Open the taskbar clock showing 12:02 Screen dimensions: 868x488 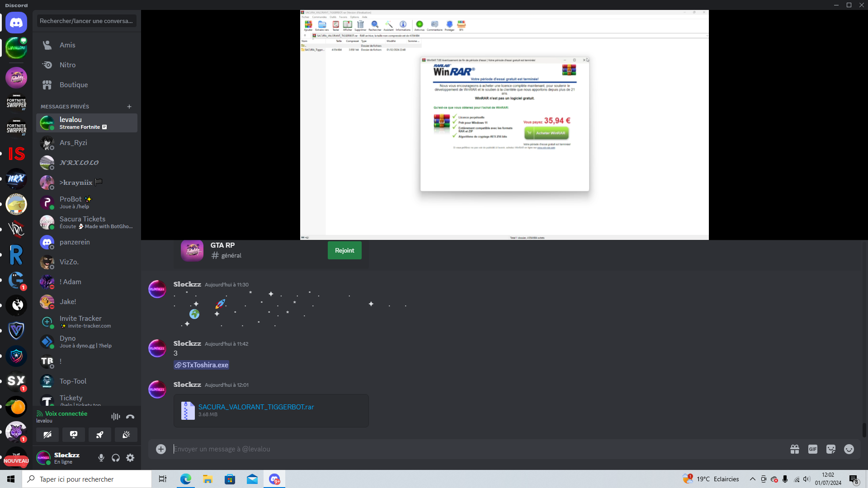[x=828, y=479]
